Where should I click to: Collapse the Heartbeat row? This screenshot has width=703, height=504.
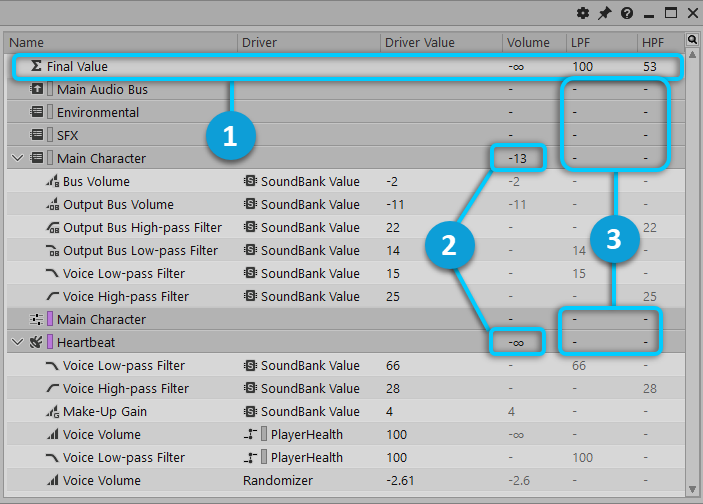coord(16,343)
